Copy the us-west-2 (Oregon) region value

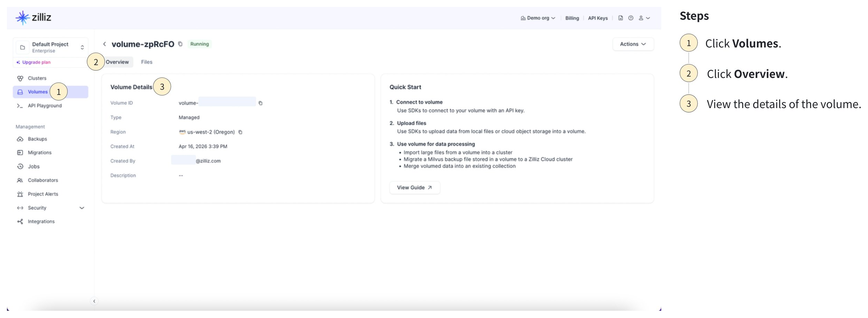pyautogui.click(x=240, y=132)
